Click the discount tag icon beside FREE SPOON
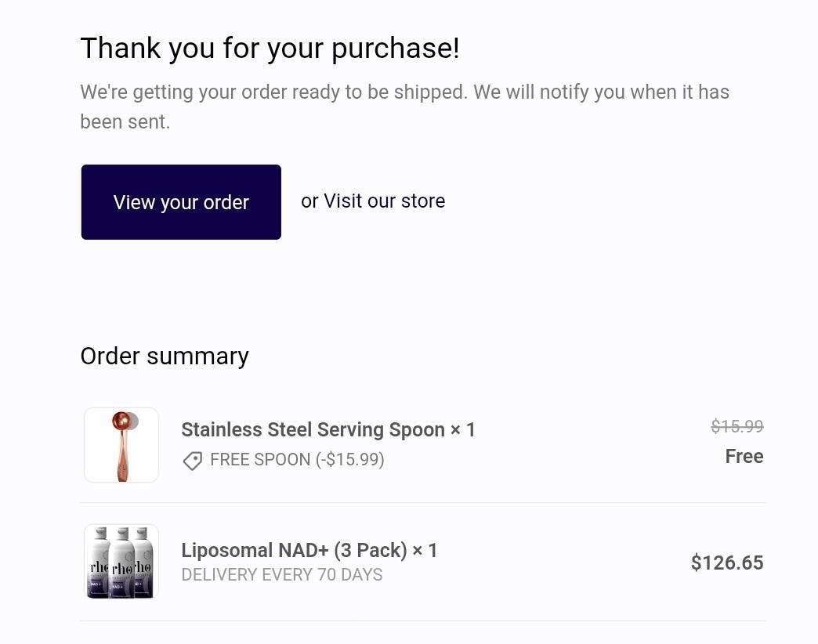 pos(192,461)
